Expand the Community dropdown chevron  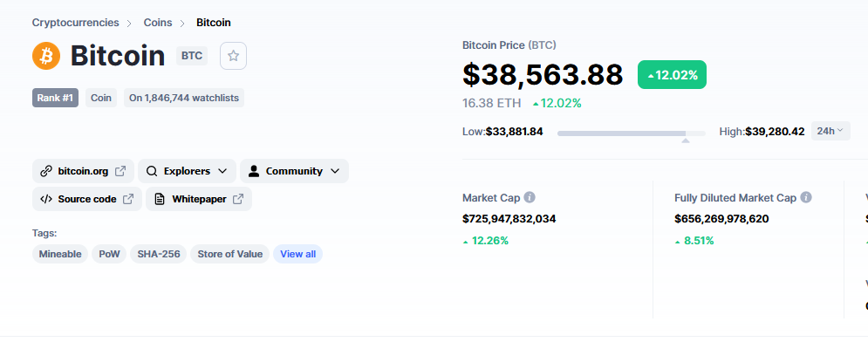tap(335, 171)
